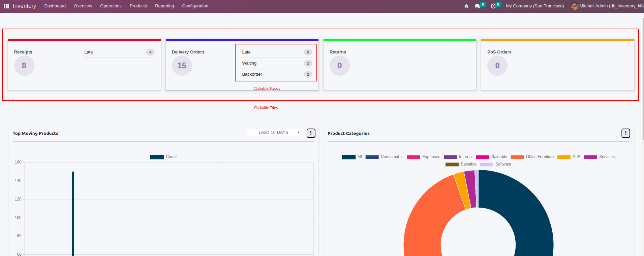Toggle the magenta Saleable legend swatch
644x256 pixels.
click(x=483, y=157)
